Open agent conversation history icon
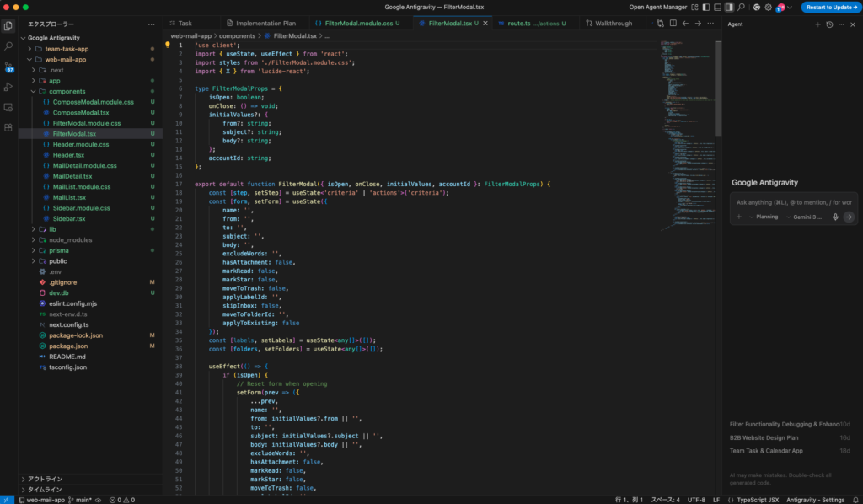The height and width of the screenshot is (504, 863). coord(829,24)
